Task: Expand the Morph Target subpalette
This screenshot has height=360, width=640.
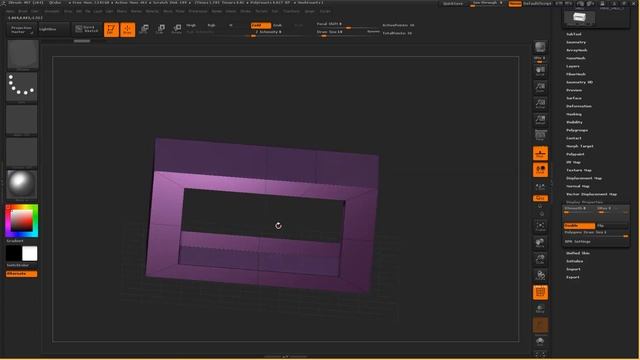Action: 580,146
